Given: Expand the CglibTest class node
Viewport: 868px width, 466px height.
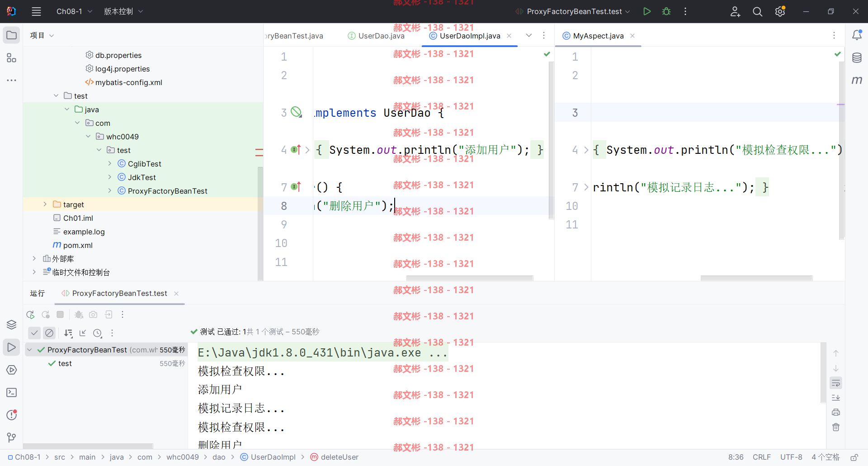Looking at the screenshot, I should point(110,164).
